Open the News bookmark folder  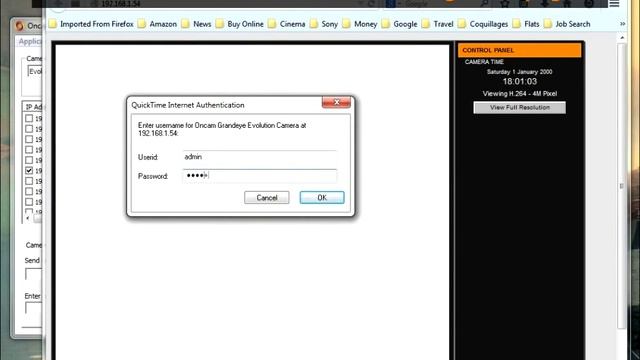click(197, 24)
